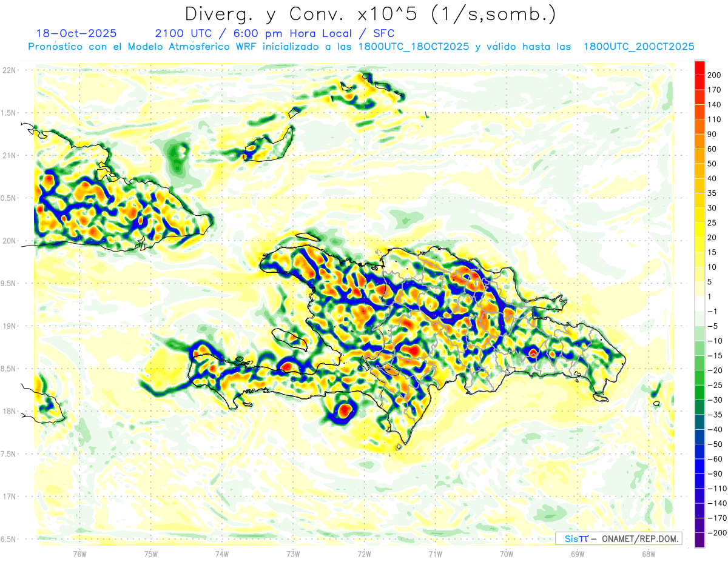728x562 pixels.
Task: Click the "70W" longitude label
Action: coord(507,554)
